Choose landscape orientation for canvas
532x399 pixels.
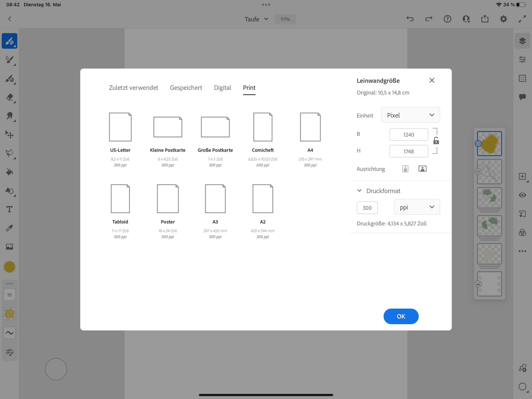click(x=422, y=169)
